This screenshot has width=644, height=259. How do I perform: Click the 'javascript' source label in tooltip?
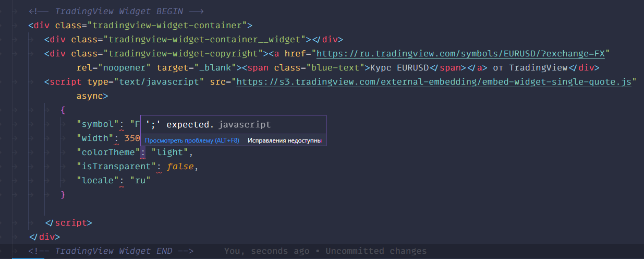pyautogui.click(x=245, y=125)
